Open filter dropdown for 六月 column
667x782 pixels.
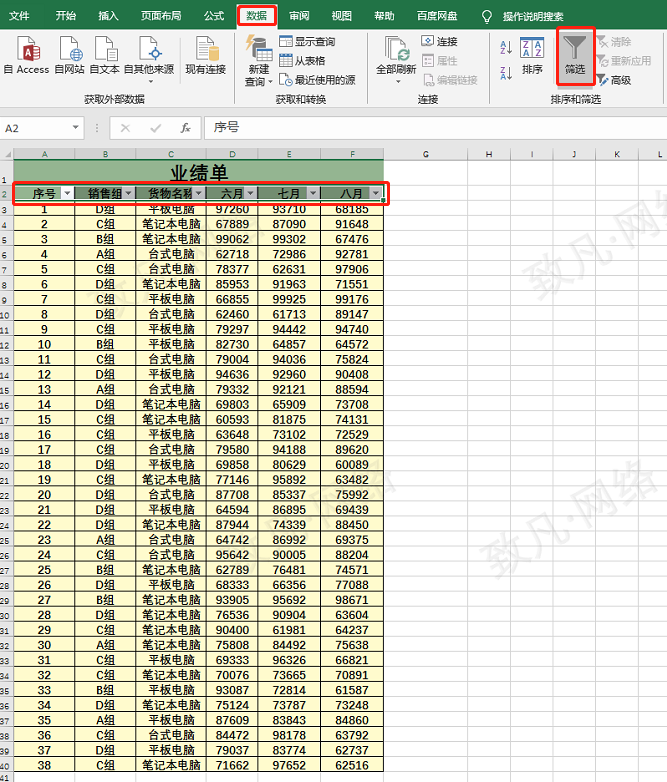tap(250, 193)
